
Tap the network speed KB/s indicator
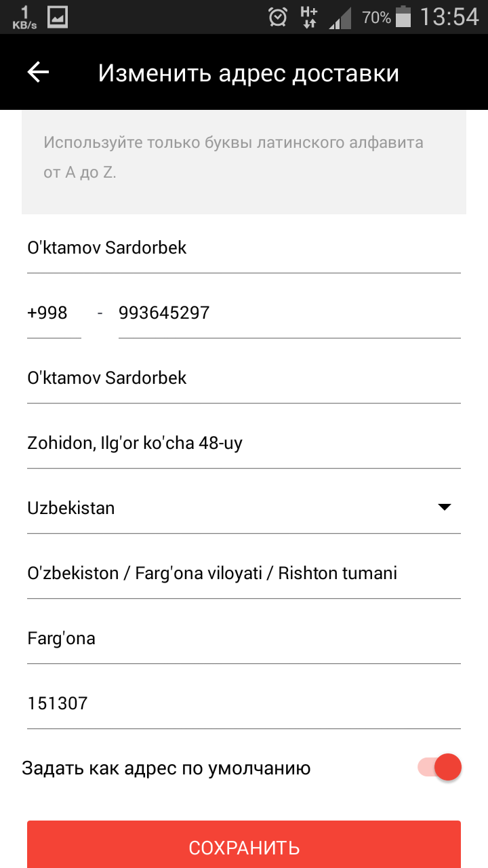click(24, 18)
